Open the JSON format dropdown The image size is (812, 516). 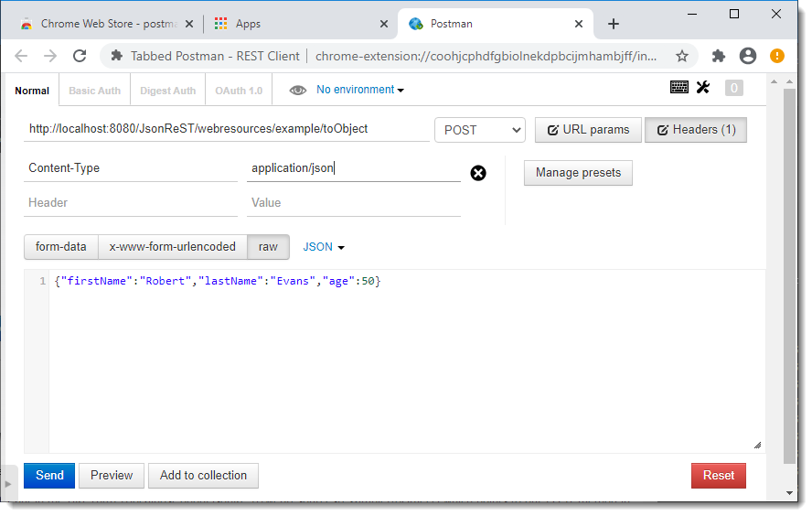[x=324, y=247]
